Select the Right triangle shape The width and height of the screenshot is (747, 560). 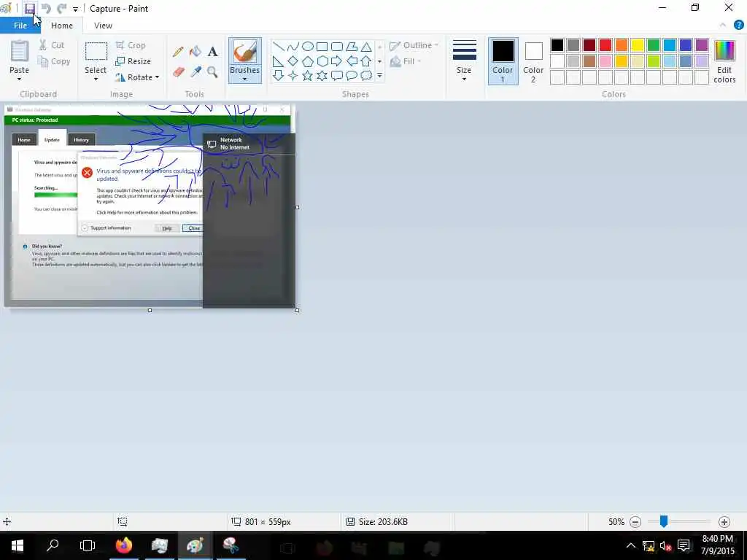(x=279, y=61)
